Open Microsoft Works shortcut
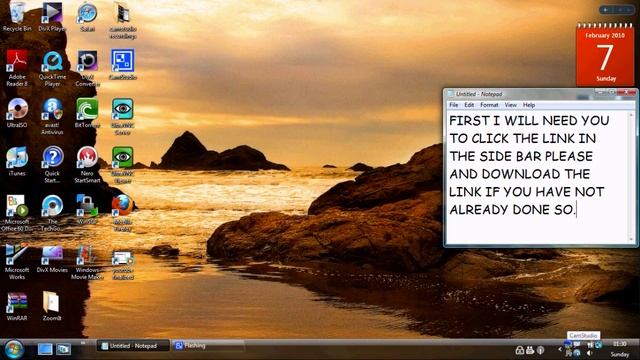 [17, 261]
